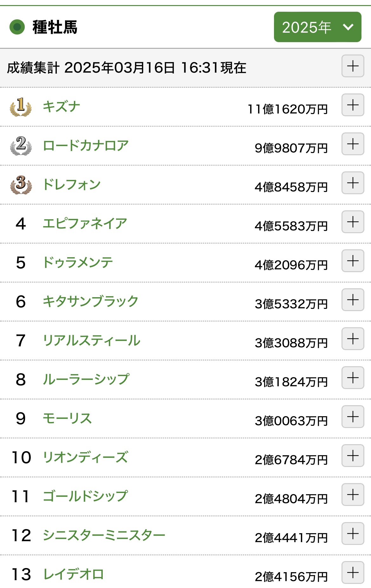Open the ロードカナロア stallion page
The image size is (371, 588).
86,145
